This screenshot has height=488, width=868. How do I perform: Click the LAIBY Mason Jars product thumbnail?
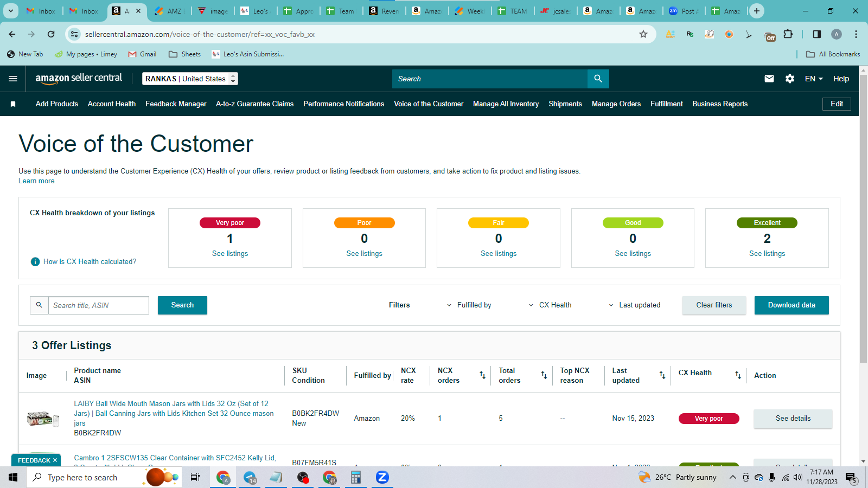click(43, 419)
